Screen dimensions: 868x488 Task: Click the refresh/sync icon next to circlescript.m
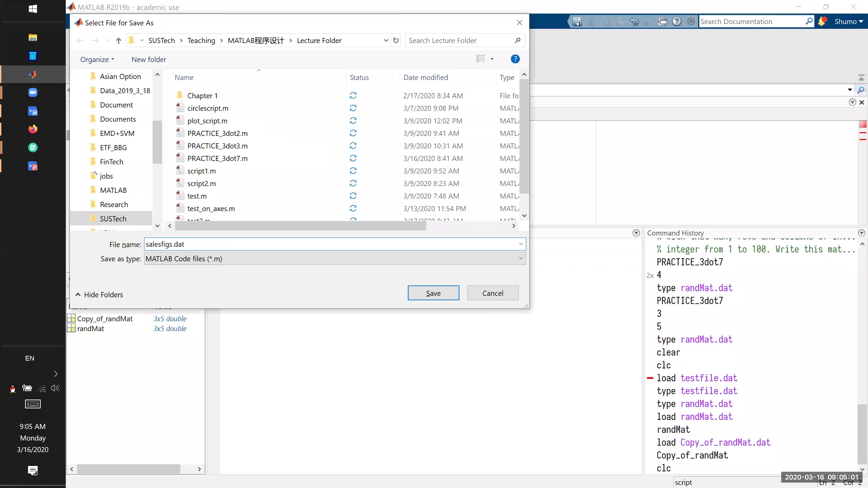point(353,108)
